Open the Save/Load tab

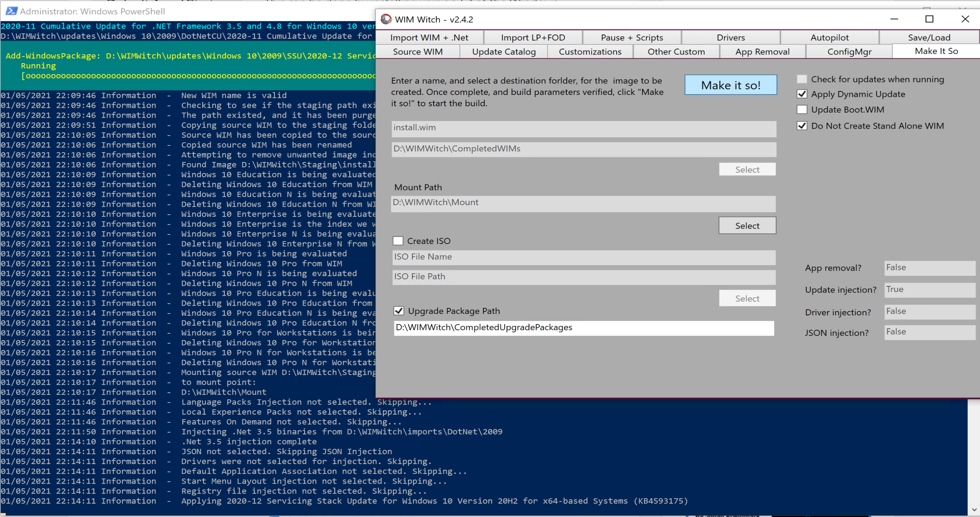click(x=929, y=38)
